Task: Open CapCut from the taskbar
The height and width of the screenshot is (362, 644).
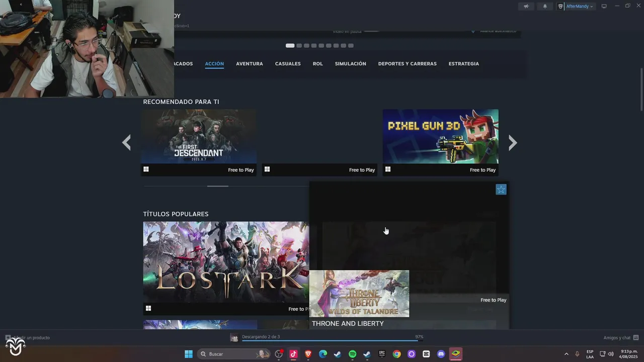Action: pos(426,354)
